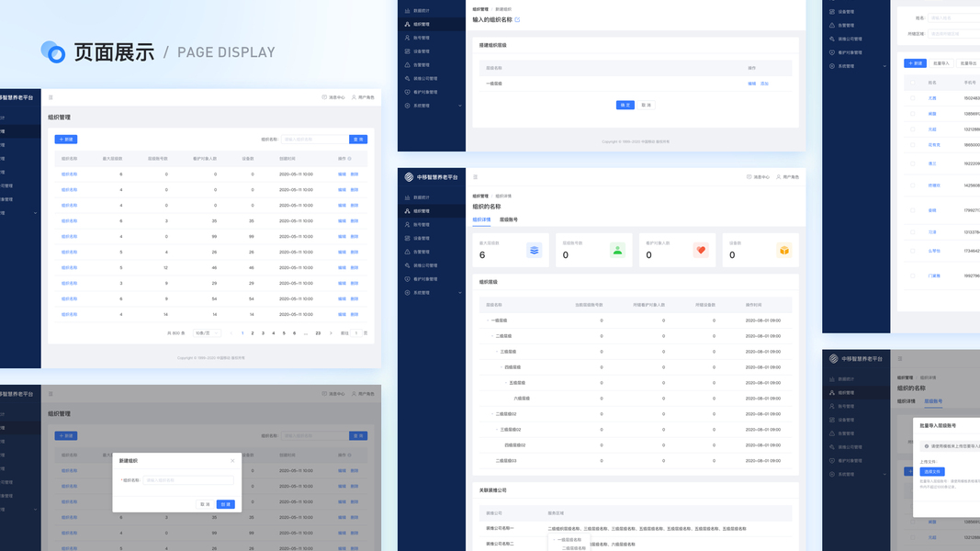The width and height of the screenshot is (980, 551).
Task: Click 创建 button in 新建组织 dialog
Action: [226, 504]
